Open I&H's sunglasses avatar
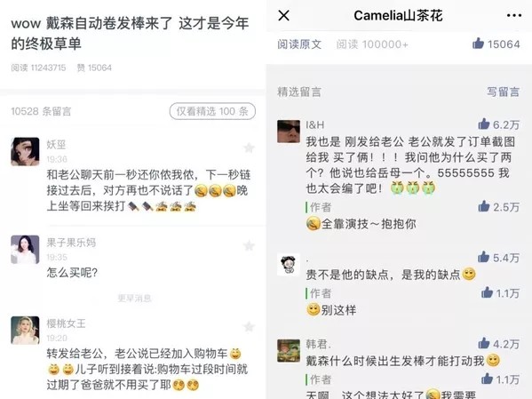 click(289, 132)
